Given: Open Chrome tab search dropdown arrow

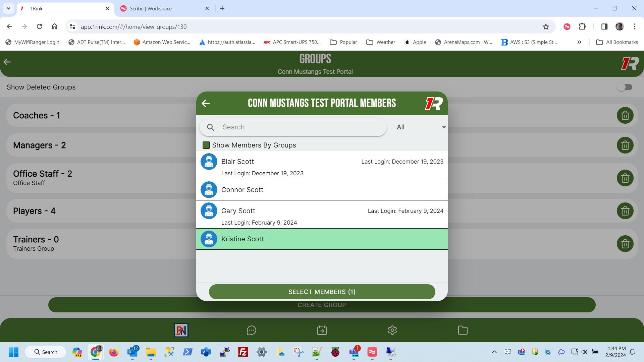Looking at the screenshot, I should coord(8,8).
